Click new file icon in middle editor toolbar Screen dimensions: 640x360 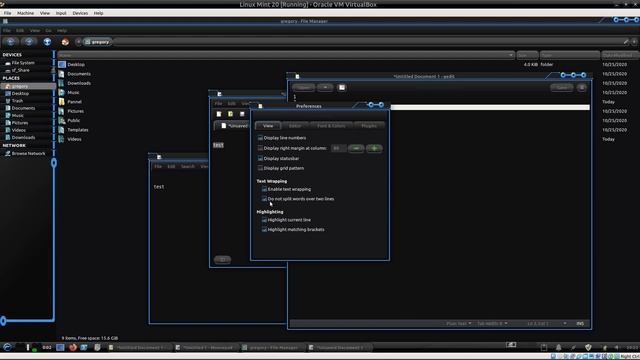[x=219, y=114]
